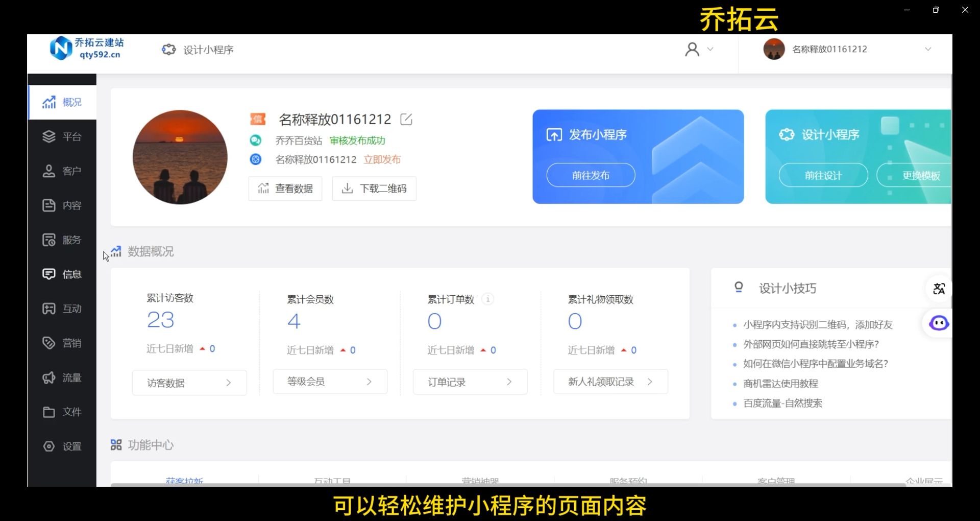The width and height of the screenshot is (980, 521).
Task: Minimize the application window
Action: coord(907,10)
